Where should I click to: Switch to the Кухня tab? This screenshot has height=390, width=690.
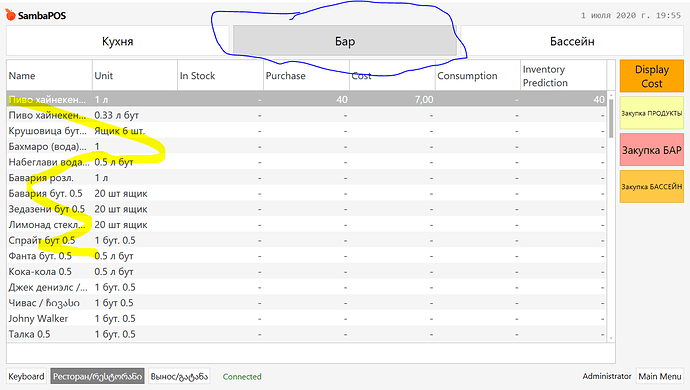117,41
